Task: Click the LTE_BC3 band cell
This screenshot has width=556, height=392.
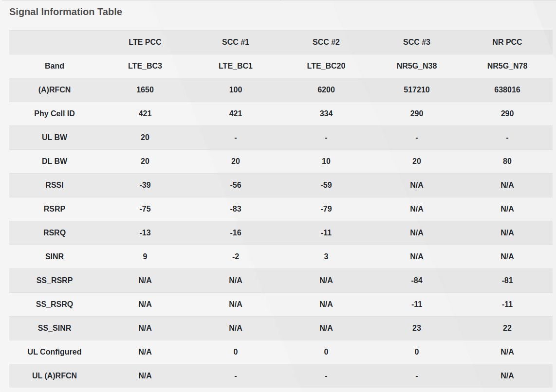Action: pyautogui.click(x=145, y=66)
